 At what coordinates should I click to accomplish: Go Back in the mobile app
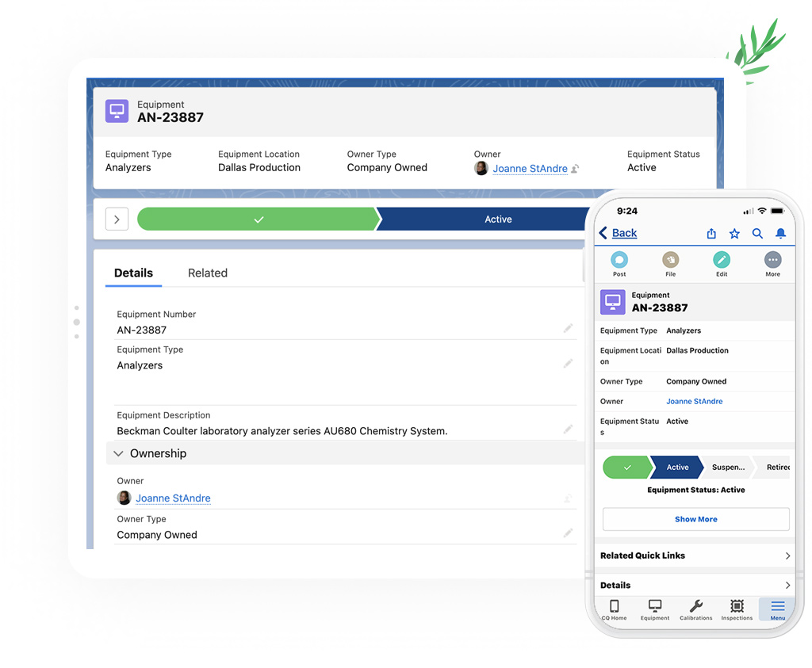pyautogui.click(x=618, y=233)
